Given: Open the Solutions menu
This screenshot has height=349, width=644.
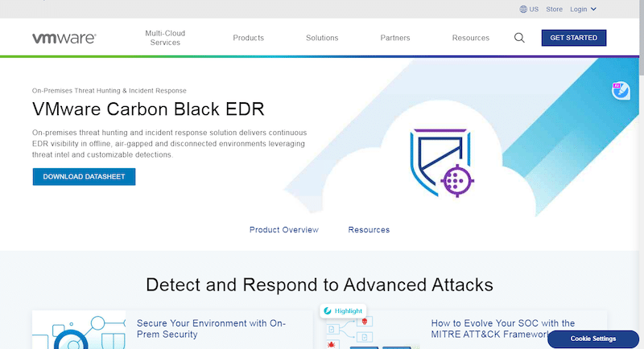Looking at the screenshot, I should coord(322,38).
